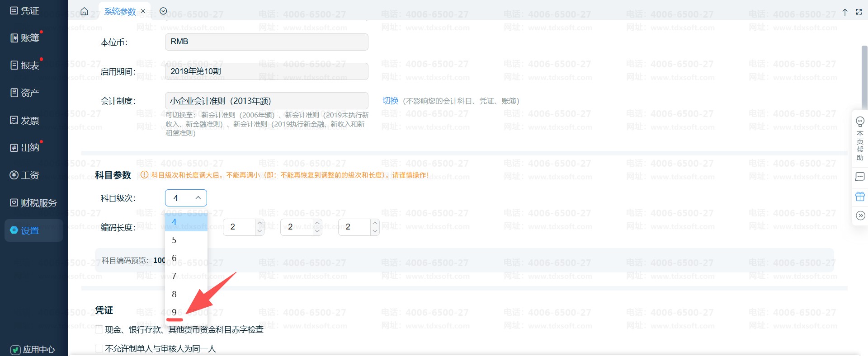Click the home icon in tab bar
The width and height of the screenshot is (868, 356).
tap(84, 11)
